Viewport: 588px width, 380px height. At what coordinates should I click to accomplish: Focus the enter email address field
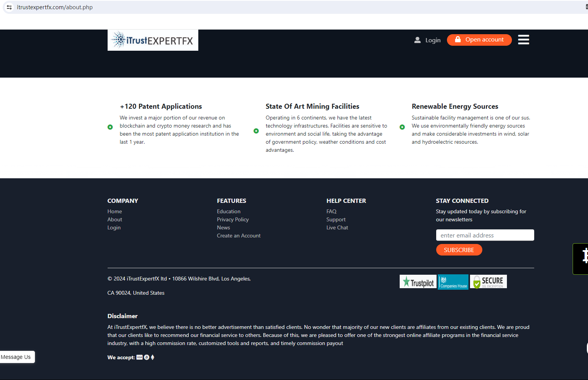click(485, 235)
